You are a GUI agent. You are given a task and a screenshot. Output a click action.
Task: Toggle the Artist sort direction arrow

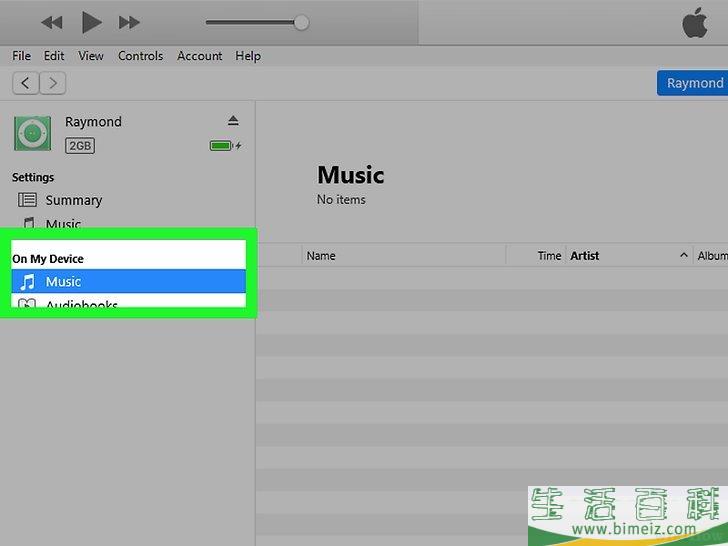(683, 255)
